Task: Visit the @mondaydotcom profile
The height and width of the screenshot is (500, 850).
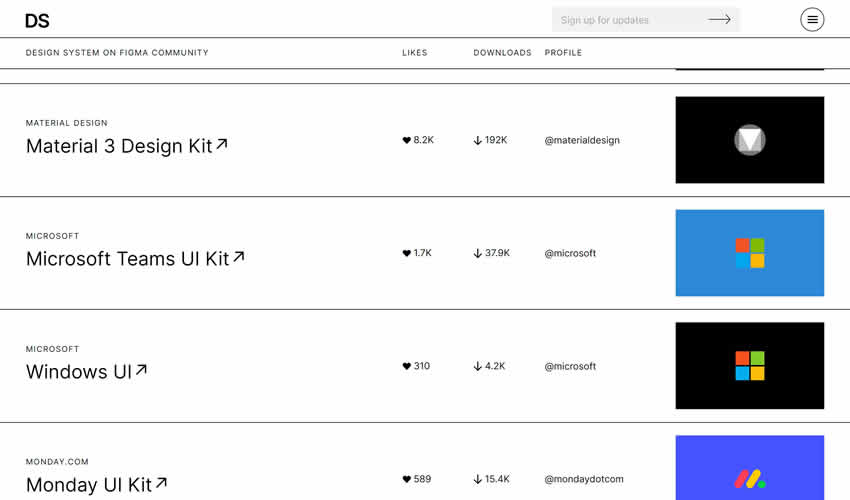Action: 584,480
